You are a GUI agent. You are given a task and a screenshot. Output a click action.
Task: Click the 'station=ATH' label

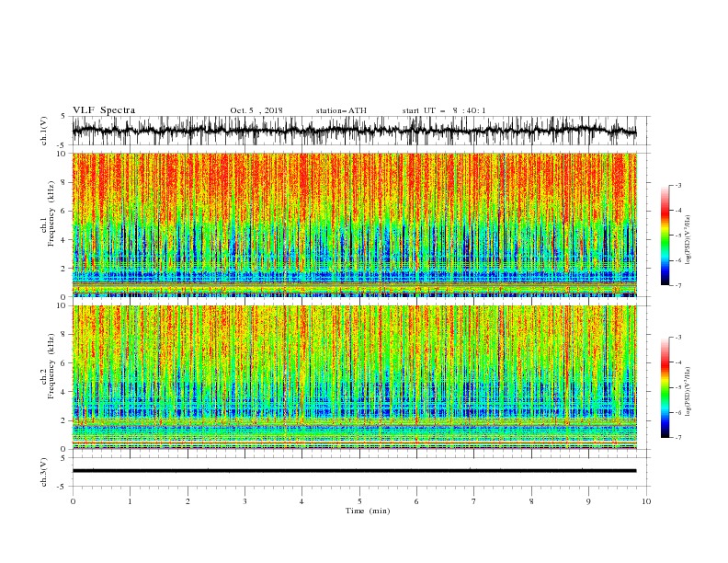point(341,110)
